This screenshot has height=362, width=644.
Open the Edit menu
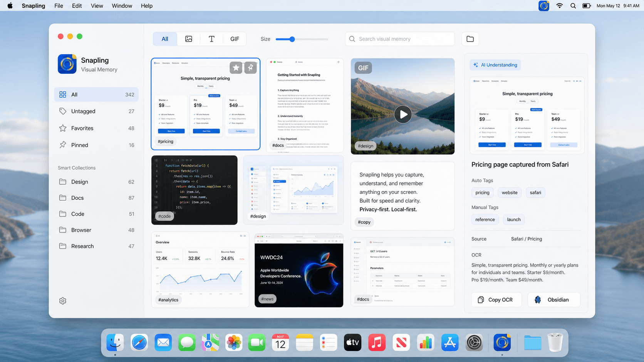(x=77, y=6)
